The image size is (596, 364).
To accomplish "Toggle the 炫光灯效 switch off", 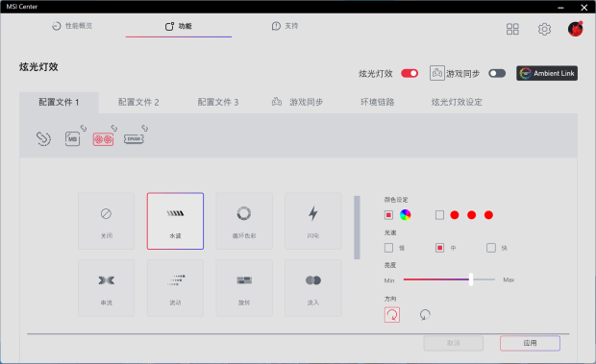I will click(410, 73).
